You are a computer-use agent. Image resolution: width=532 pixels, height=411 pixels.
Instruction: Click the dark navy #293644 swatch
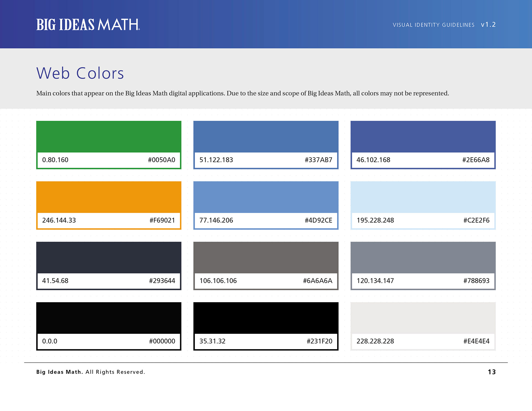pos(109,257)
